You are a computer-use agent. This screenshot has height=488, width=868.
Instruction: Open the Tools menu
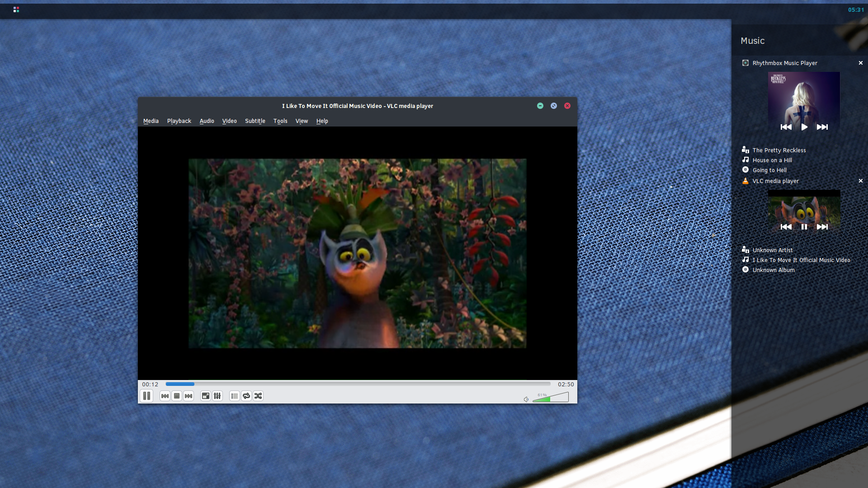tap(280, 121)
